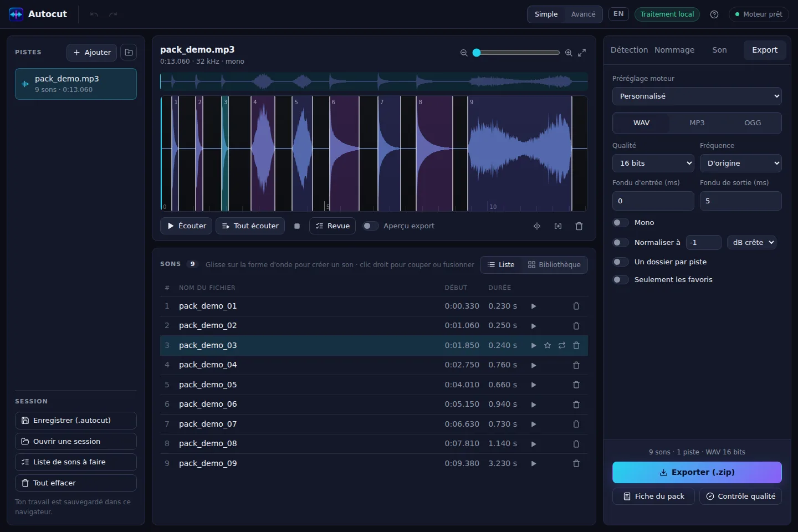The width and height of the screenshot is (798, 532).
Task: Switch to the Détection tab
Action: pos(629,50)
